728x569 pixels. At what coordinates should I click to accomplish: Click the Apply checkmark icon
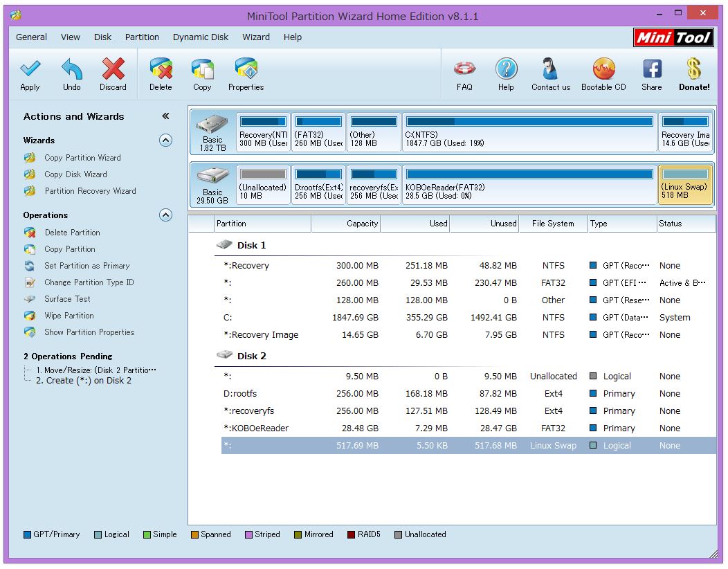pos(30,69)
